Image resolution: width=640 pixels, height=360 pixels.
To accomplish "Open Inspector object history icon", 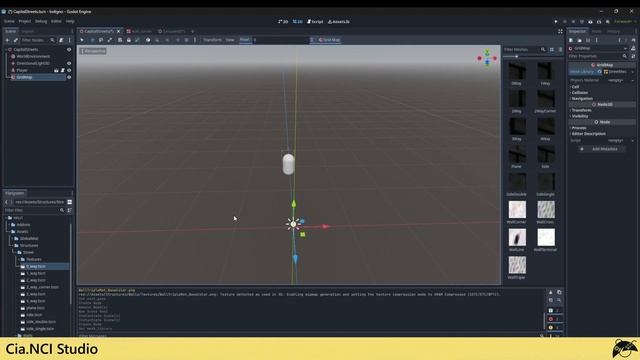I will click(633, 40).
